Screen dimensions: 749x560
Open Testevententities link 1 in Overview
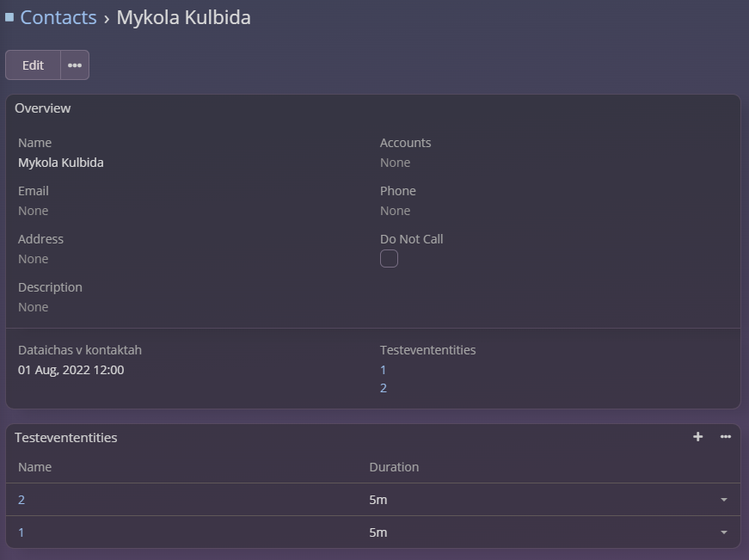point(384,370)
